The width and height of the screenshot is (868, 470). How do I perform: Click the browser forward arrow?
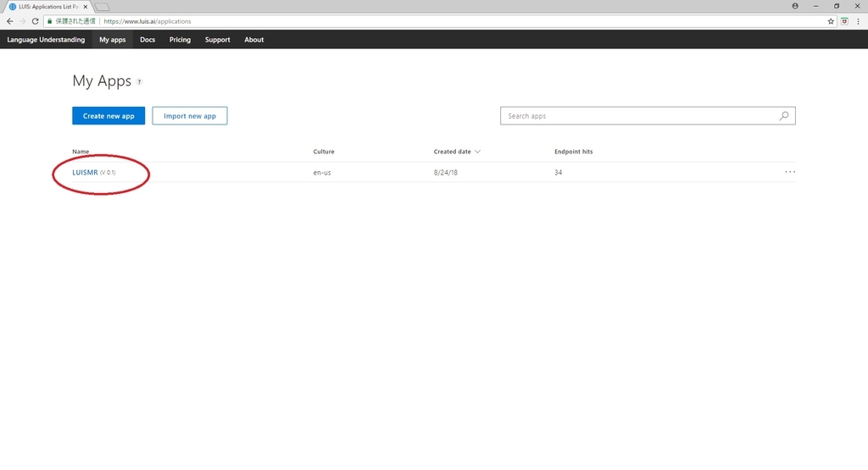[22, 21]
